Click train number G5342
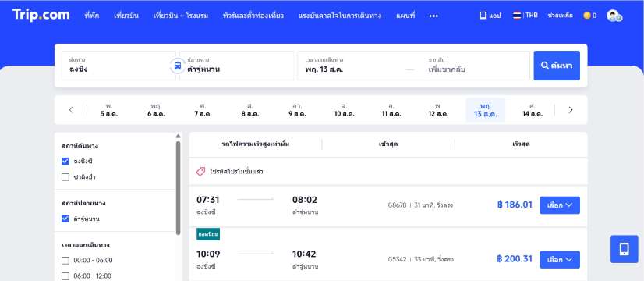This screenshot has width=644, height=281. pos(397,259)
